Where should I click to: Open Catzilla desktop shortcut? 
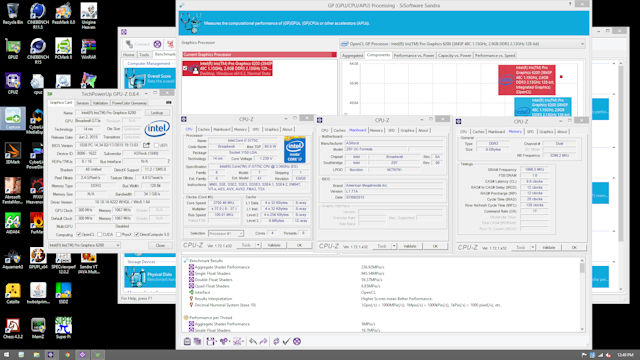(x=13, y=293)
